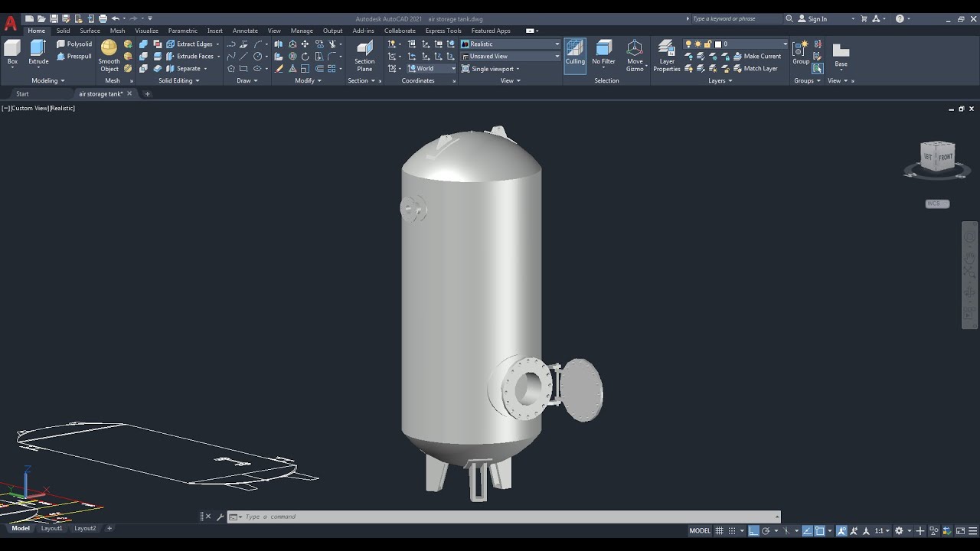Toggle polar tracking in status bar
Screen dimensions: 980x551
click(x=766, y=531)
